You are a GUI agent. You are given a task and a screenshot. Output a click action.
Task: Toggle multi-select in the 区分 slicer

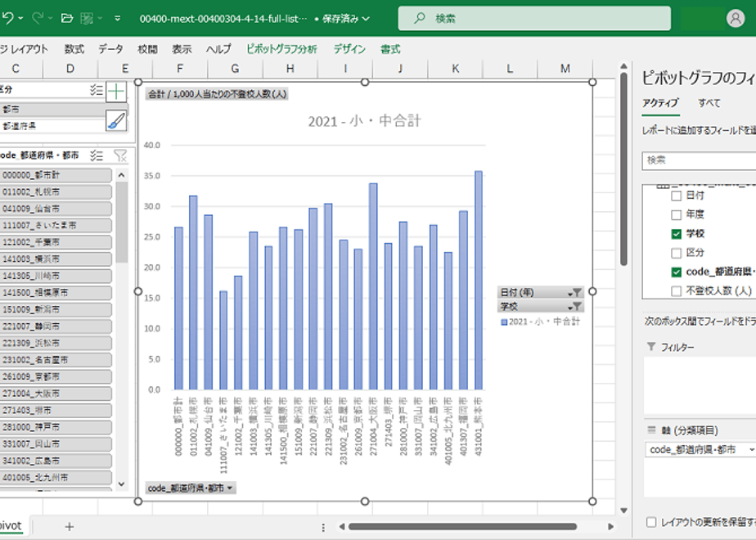(x=97, y=90)
